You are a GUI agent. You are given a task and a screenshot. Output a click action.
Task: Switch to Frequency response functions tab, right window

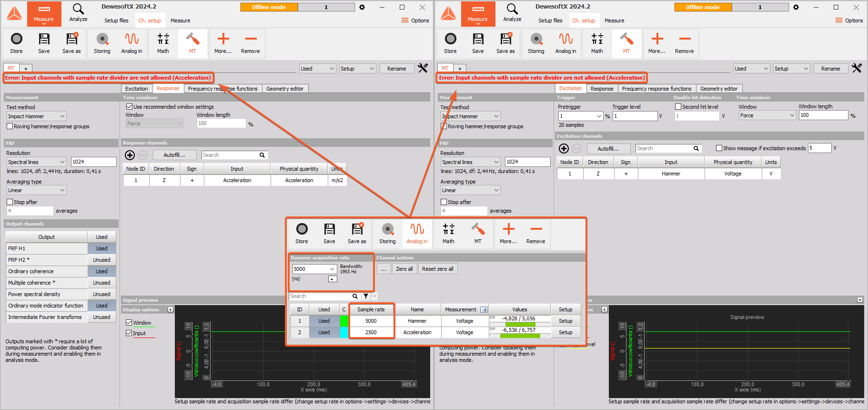tap(656, 89)
